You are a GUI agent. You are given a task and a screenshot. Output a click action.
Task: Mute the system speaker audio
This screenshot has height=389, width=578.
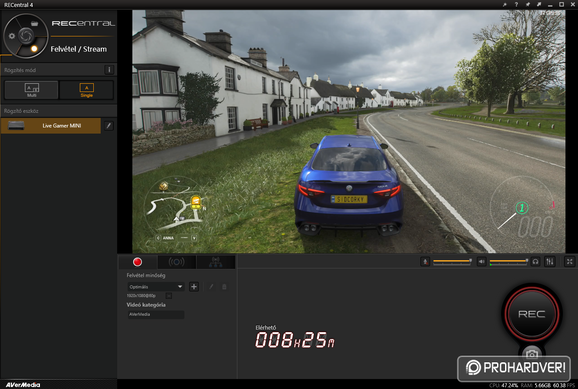click(x=481, y=262)
